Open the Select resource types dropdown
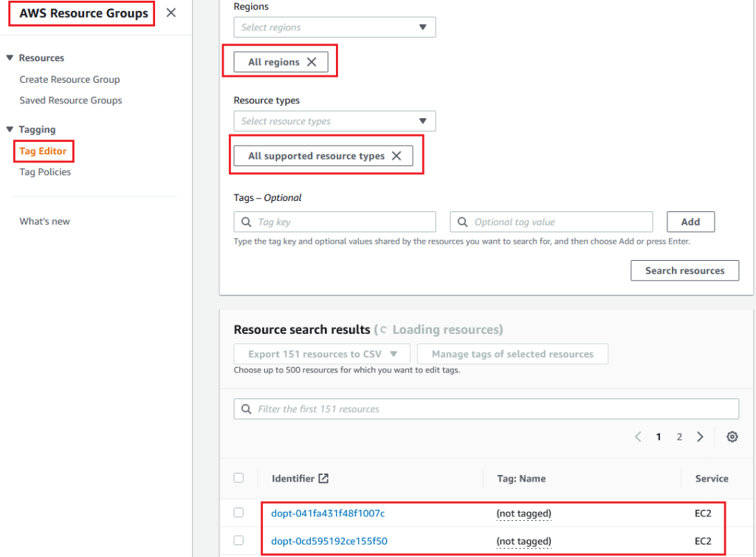The height and width of the screenshot is (557, 756). (334, 121)
